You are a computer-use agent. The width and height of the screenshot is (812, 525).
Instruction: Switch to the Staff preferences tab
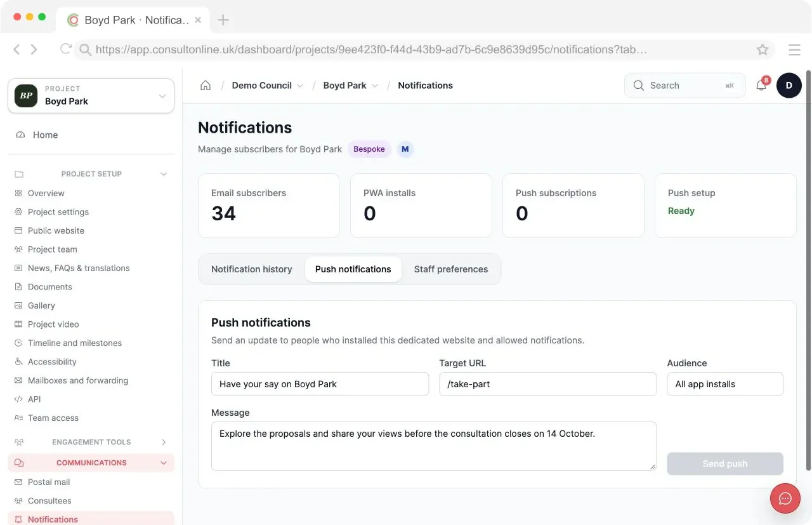coord(451,269)
